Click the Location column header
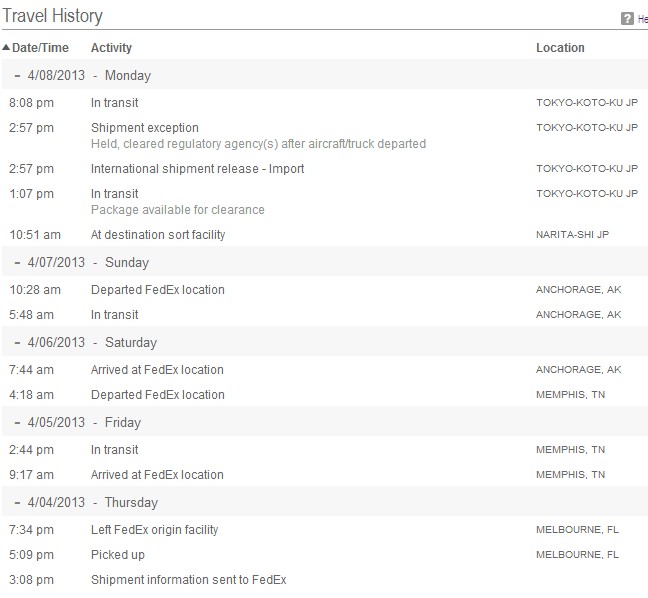 point(560,48)
